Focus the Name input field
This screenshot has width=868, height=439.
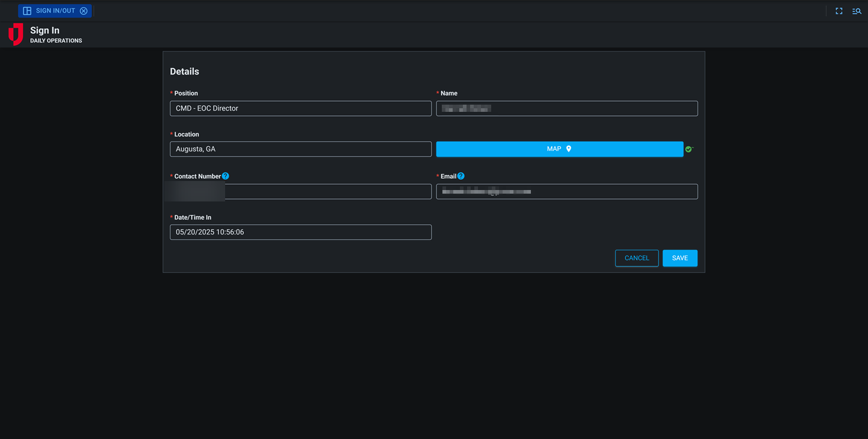(566, 108)
